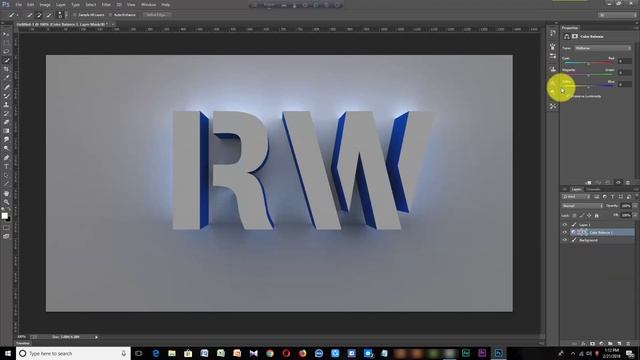Viewport: 640px width, 360px height.
Task: Open the Timeline panel tab
Action: coord(23,344)
